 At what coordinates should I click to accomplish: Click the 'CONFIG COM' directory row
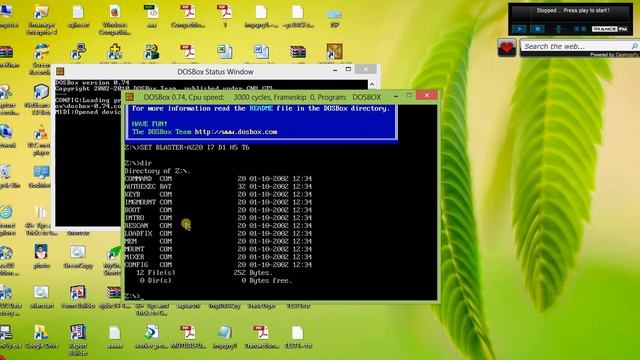218,265
